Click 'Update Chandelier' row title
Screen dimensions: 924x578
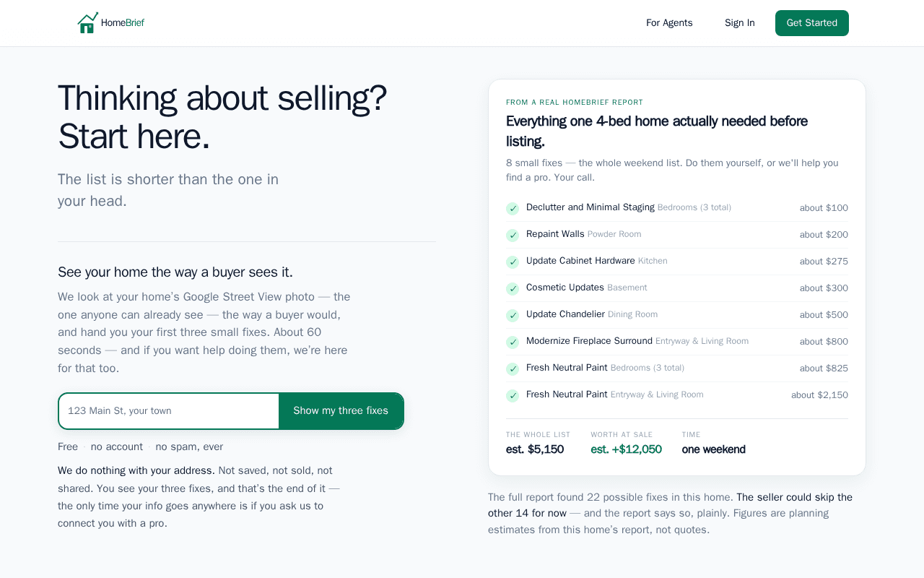pyautogui.click(x=565, y=314)
